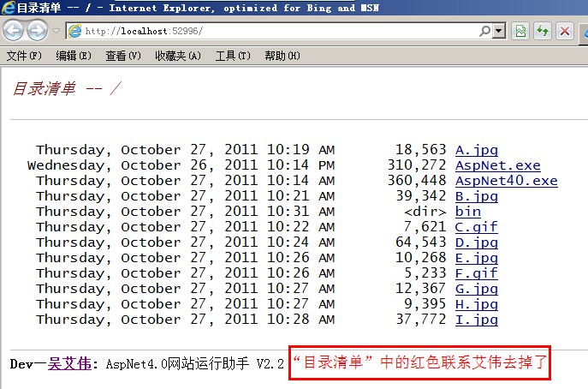Open the 帮助(H) menu

coord(282,56)
